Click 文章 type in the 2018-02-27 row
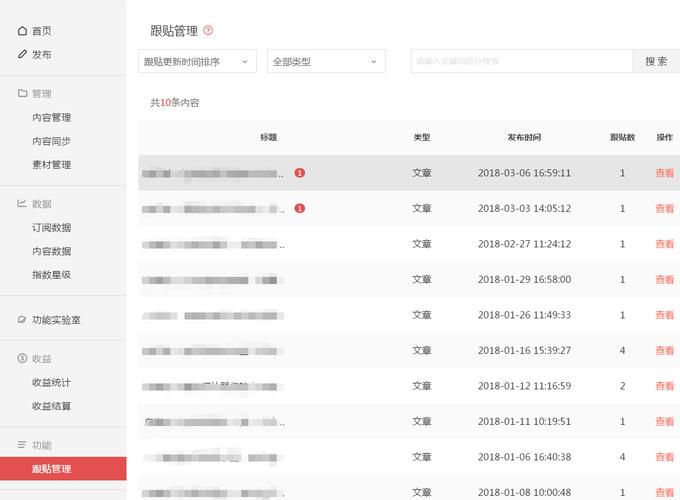This screenshot has width=680, height=500. tap(422, 244)
